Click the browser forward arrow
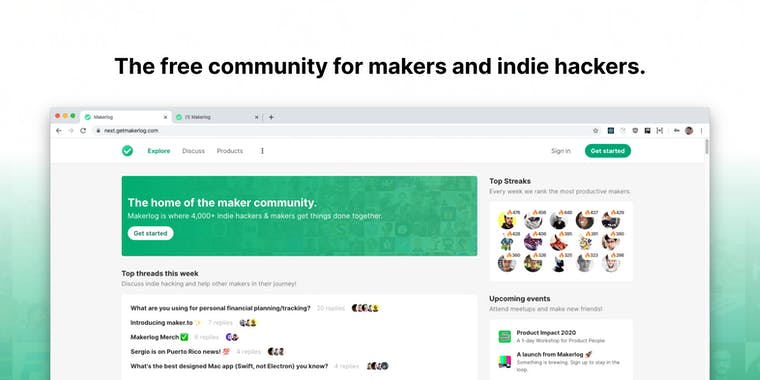 point(71,130)
